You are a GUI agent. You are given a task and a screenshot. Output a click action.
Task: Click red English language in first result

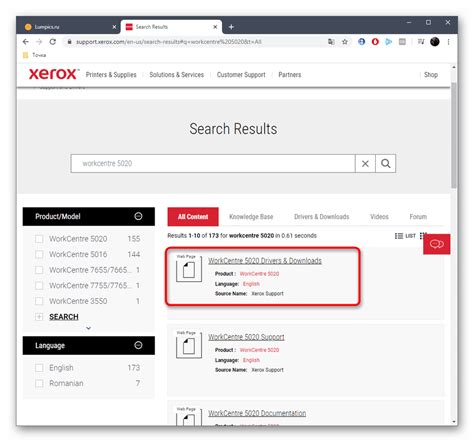click(251, 284)
